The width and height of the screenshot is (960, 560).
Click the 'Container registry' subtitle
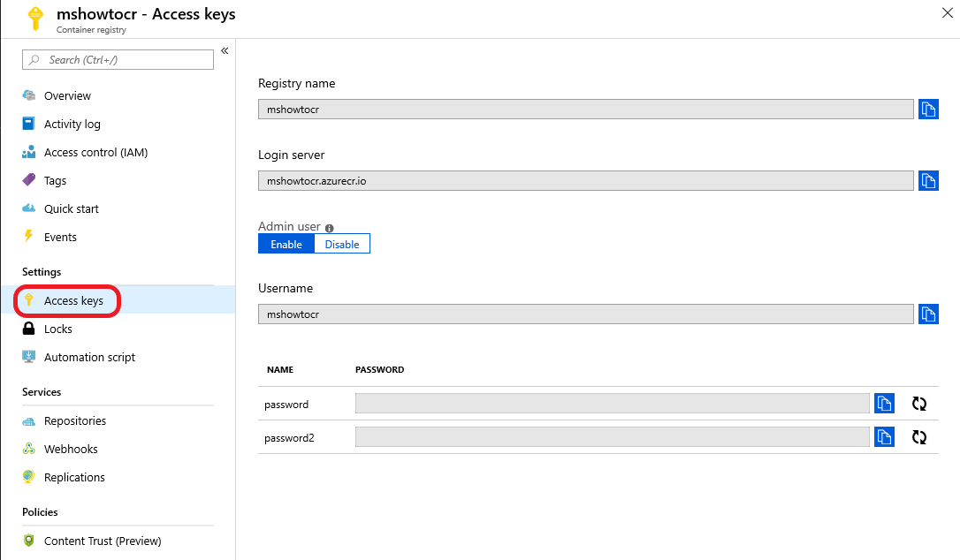click(x=91, y=30)
